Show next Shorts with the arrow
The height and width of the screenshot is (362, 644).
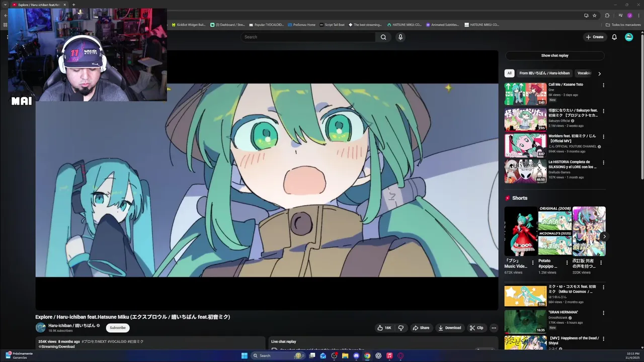tap(604, 236)
